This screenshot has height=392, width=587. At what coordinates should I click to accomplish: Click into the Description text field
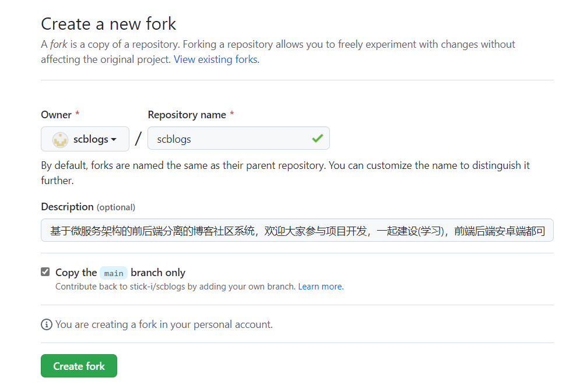[297, 231]
